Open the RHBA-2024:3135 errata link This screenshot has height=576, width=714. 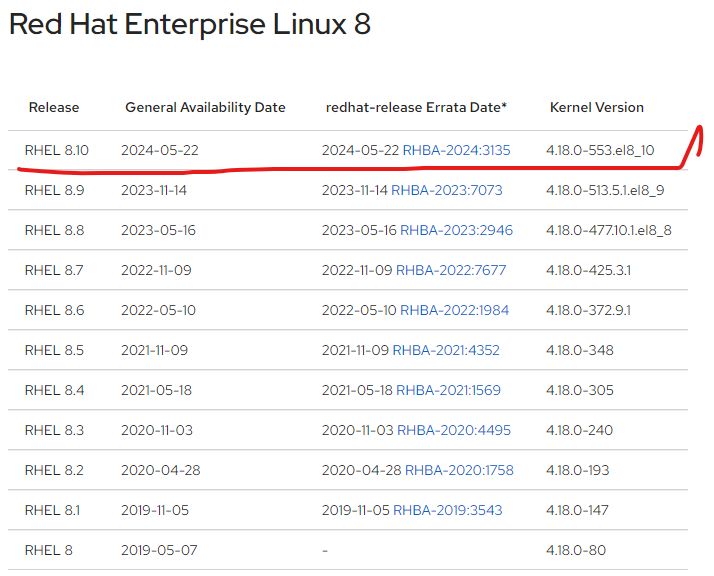point(456,150)
